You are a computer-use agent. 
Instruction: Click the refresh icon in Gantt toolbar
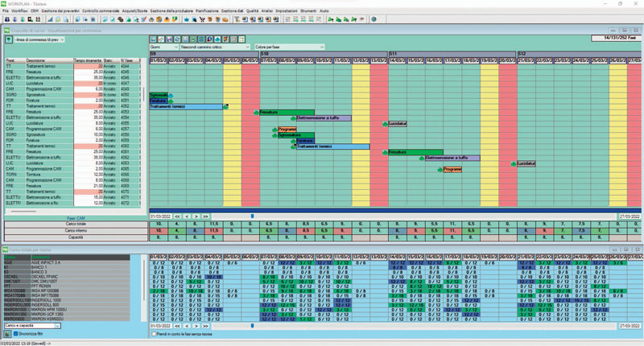177,39
